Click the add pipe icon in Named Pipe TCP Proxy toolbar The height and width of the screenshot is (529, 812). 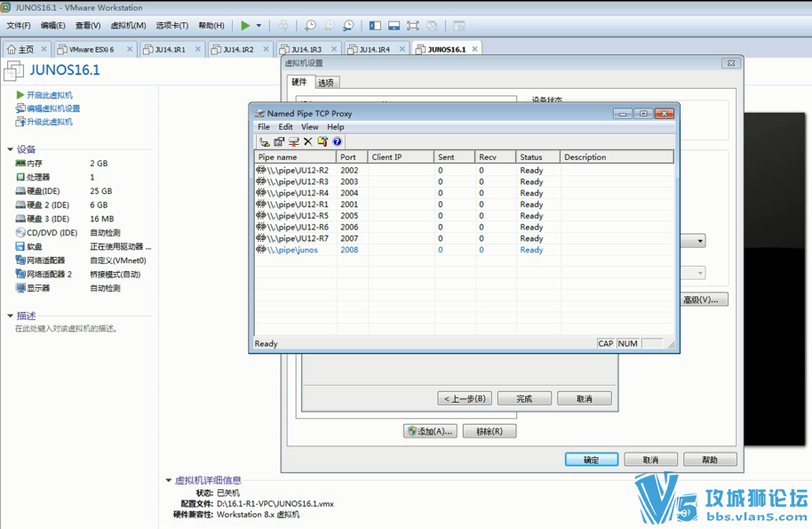pyautogui.click(x=265, y=142)
